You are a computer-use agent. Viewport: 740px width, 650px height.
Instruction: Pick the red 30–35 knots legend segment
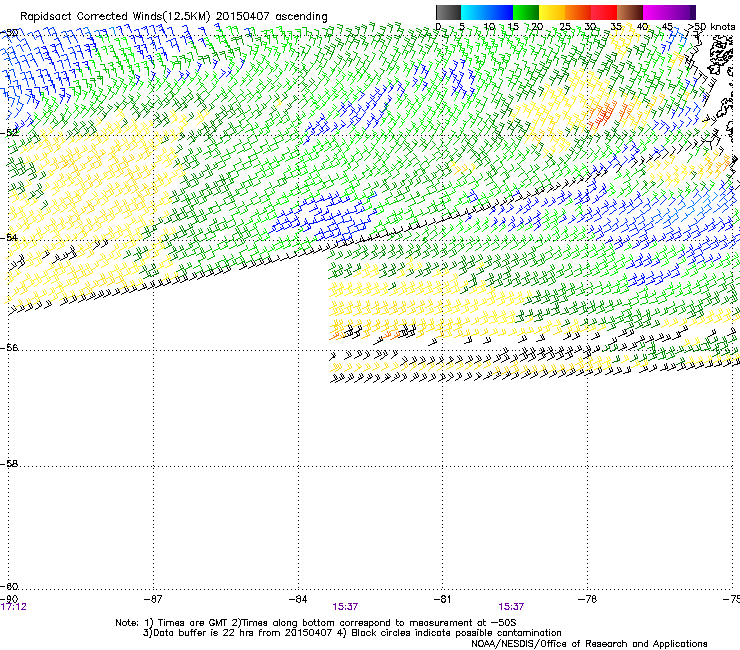tap(604, 12)
